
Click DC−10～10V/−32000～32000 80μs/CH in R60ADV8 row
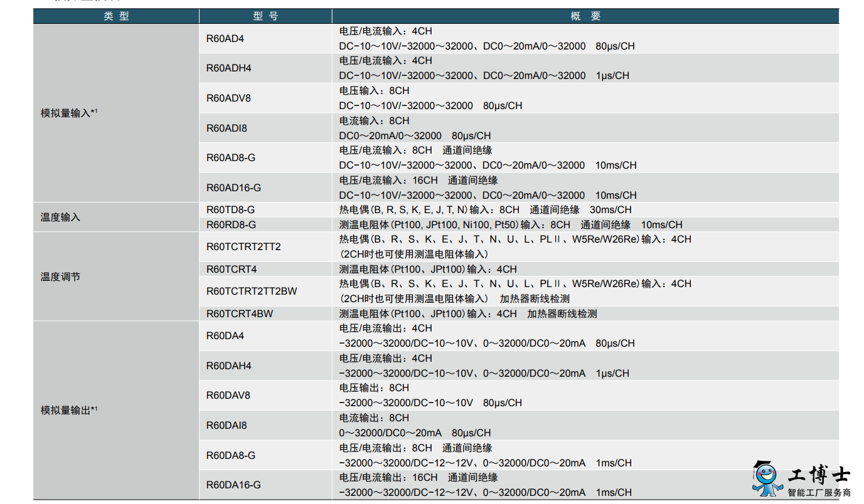[x=430, y=106]
